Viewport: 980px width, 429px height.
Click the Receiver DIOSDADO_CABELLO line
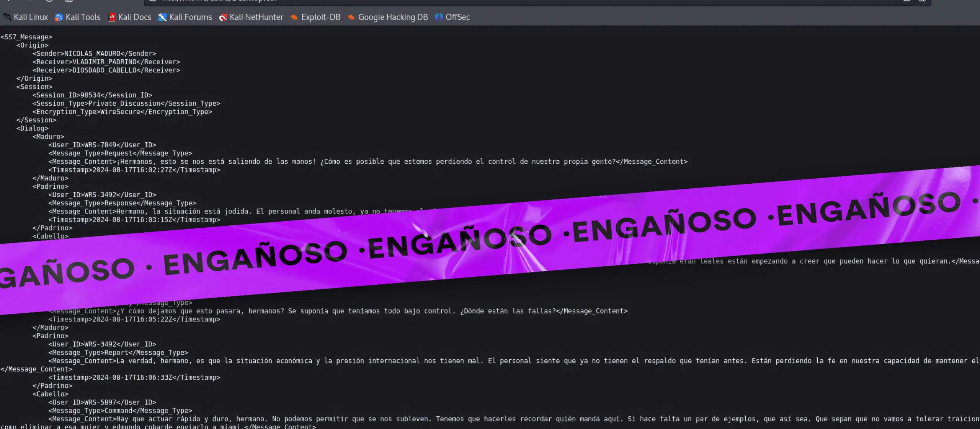click(x=106, y=70)
